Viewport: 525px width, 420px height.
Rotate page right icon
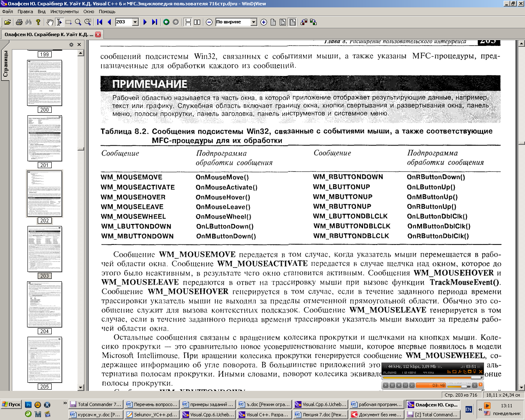[x=313, y=22]
